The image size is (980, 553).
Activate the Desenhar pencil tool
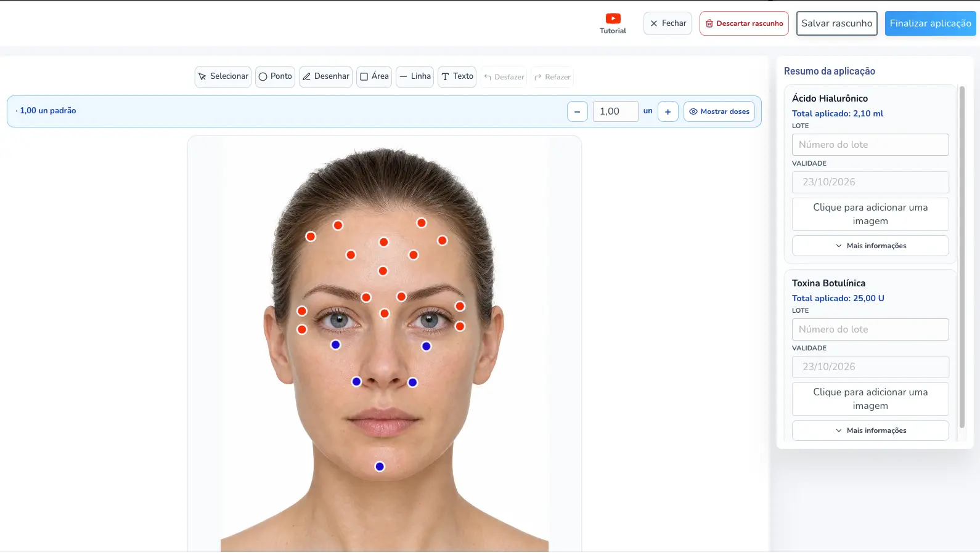pyautogui.click(x=325, y=77)
